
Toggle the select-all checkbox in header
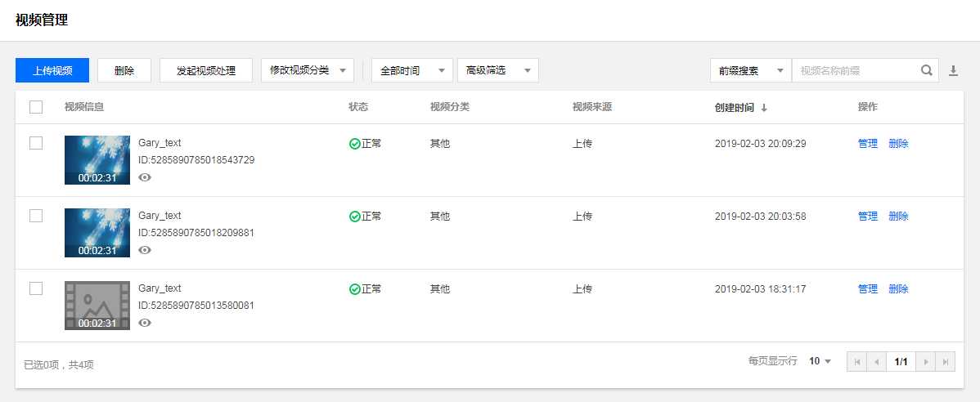[36, 107]
